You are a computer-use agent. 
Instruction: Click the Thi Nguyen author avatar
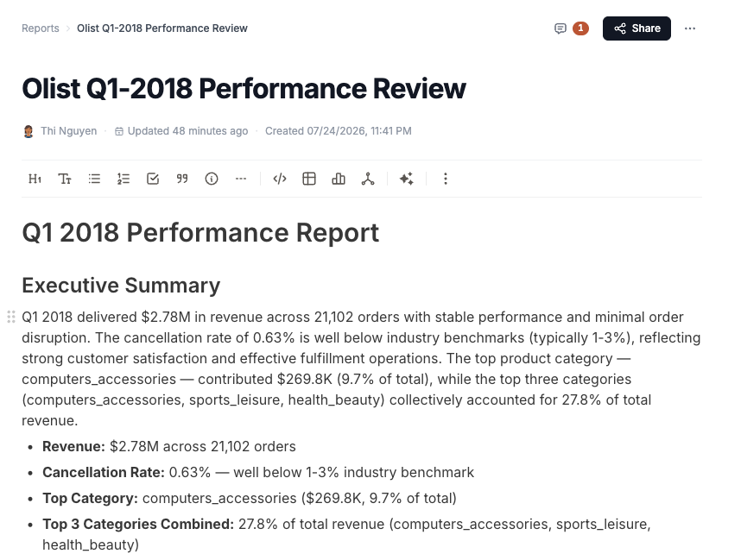point(28,131)
